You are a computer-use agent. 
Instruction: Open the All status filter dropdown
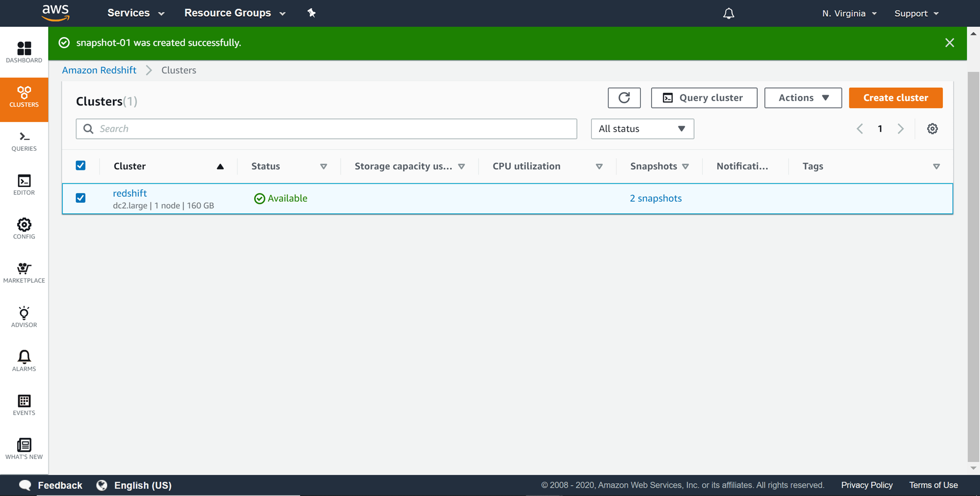(x=642, y=128)
